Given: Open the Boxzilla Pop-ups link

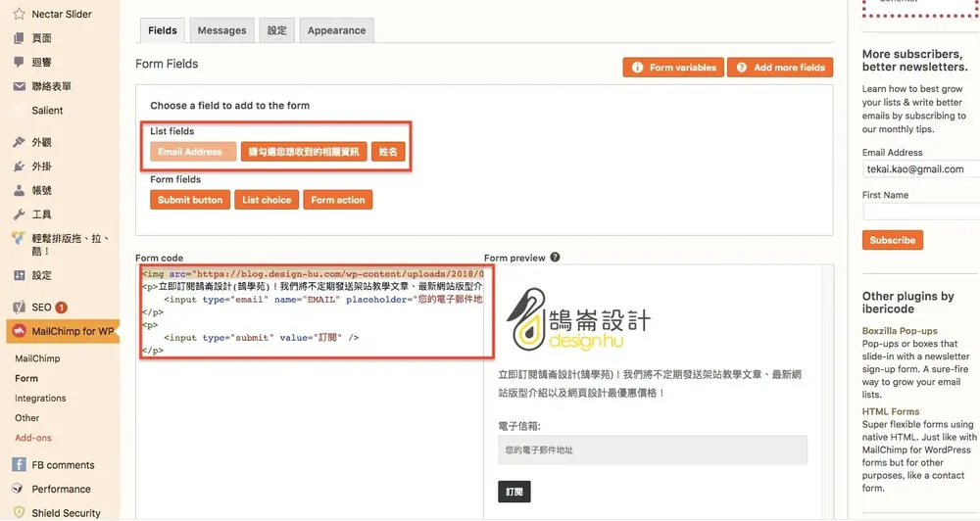Looking at the screenshot, I should [900, 330].
